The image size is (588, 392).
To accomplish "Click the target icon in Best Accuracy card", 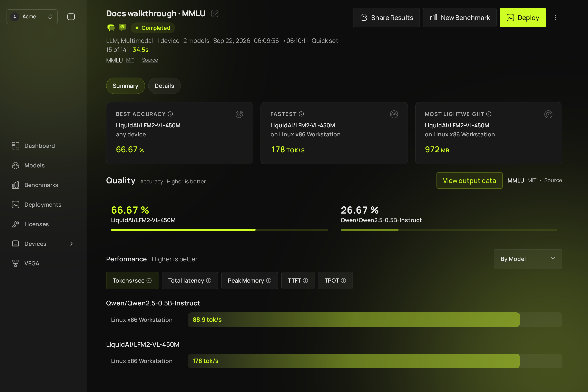I will tap(239, 114).
